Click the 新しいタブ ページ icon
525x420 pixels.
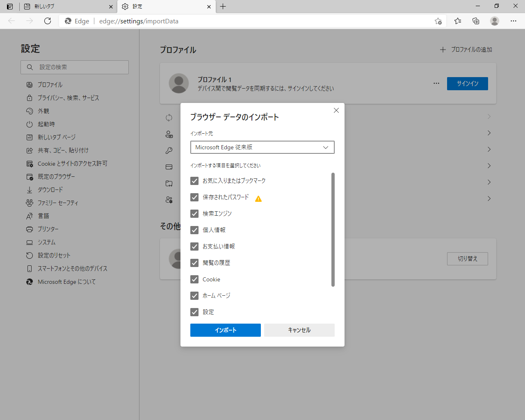pos(30,137)
